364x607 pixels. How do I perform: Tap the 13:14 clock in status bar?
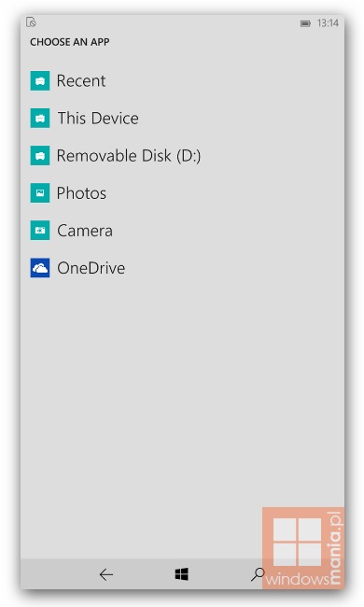point(328,23)
